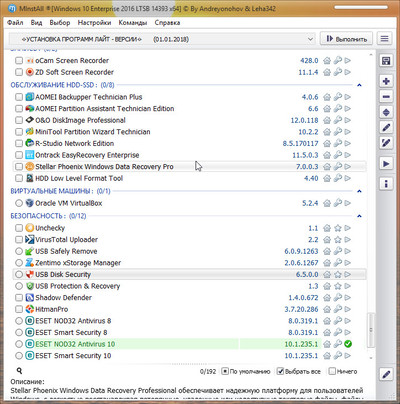Select the USB Safely Remove radio button
Viewport: 400px width, 404px height.
pyautogui.click(x=19, y=251)
